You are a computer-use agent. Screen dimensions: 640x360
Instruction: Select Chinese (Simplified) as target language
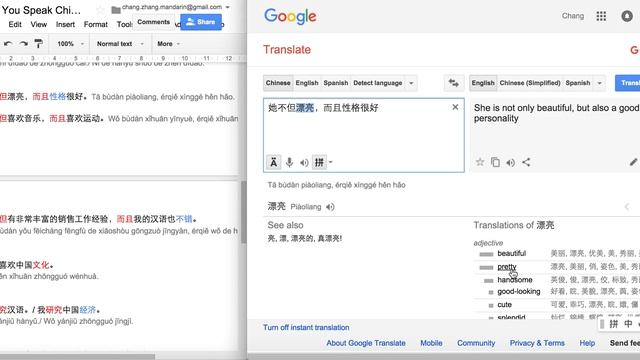click(x=530, y=83)
